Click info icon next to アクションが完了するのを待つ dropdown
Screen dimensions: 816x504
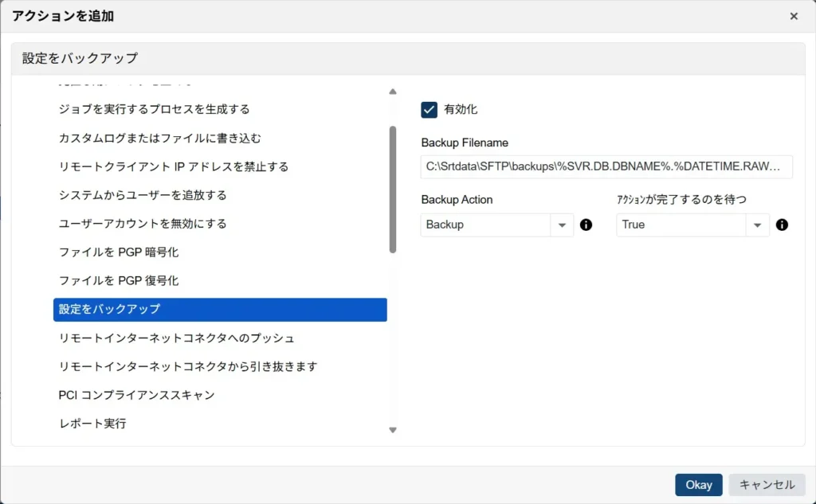point(782,225)
